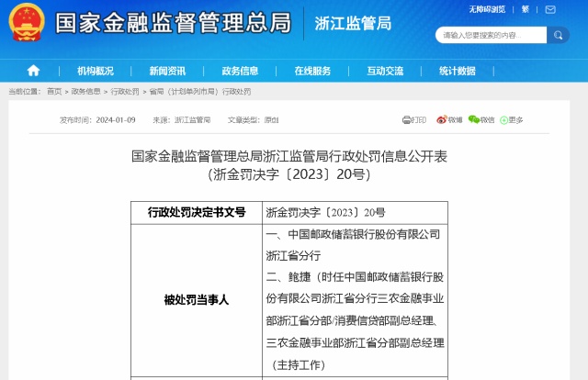The image size is (588, 380).
Task: Click the search input field
Action: coord(491,35)
